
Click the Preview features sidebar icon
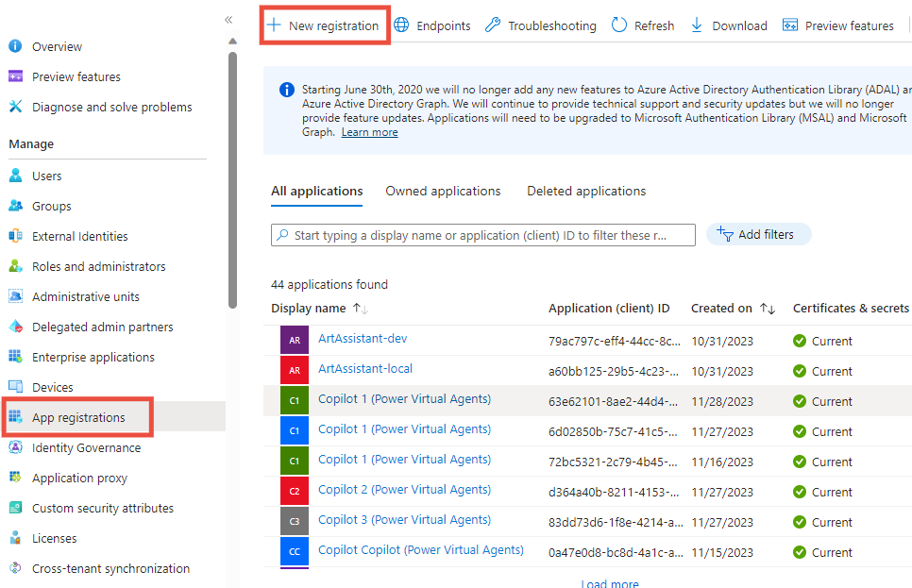pyautogui.click(x=16, y=76)
